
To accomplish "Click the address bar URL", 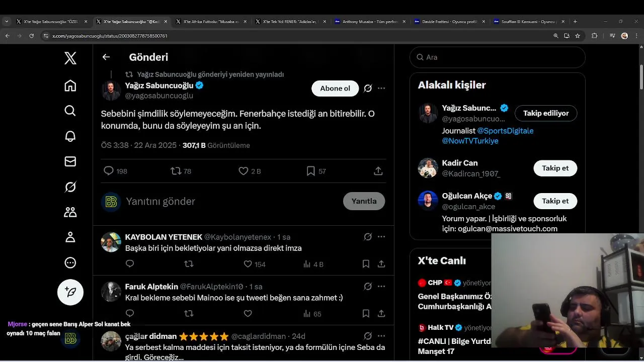I will point(110,36).
